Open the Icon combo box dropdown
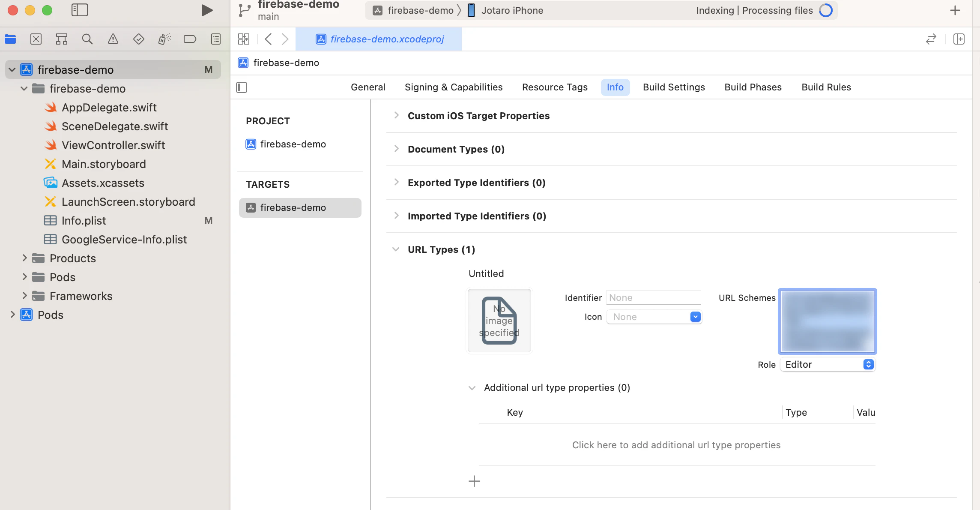Screen dimensions: 980x510 pyautogui.click(x=696, y=317)
